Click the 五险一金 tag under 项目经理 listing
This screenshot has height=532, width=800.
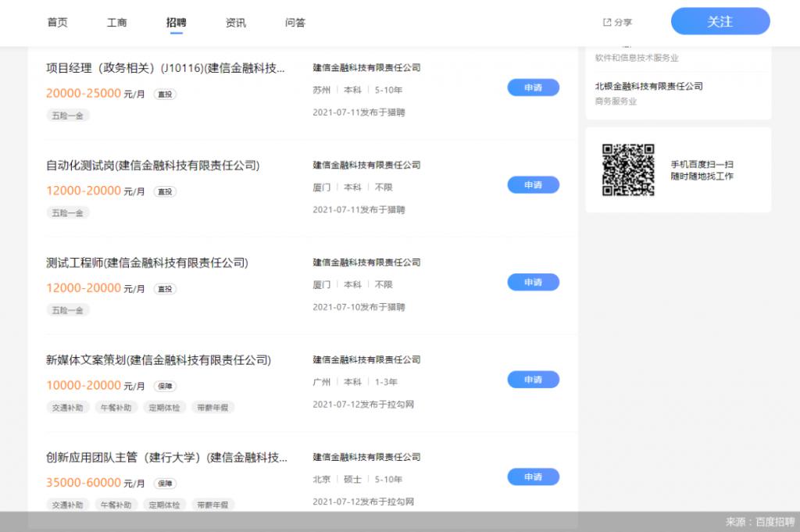coord(67,115)
